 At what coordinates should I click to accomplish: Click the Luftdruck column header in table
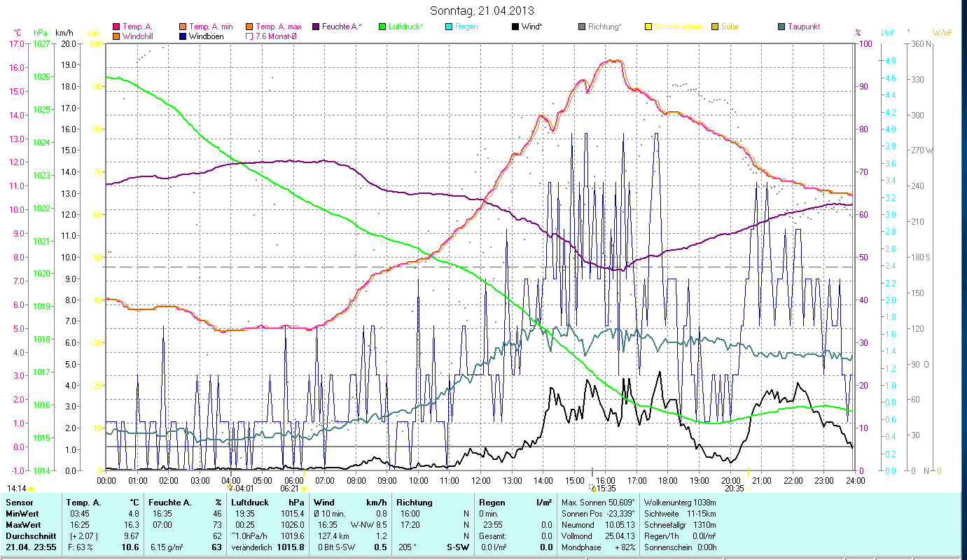click(249, 502)
